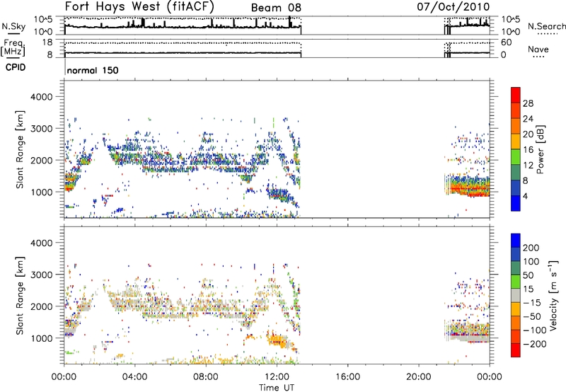Click the 'Nave' legend label
The image size is (566, 392).
[x=538, y=50]
